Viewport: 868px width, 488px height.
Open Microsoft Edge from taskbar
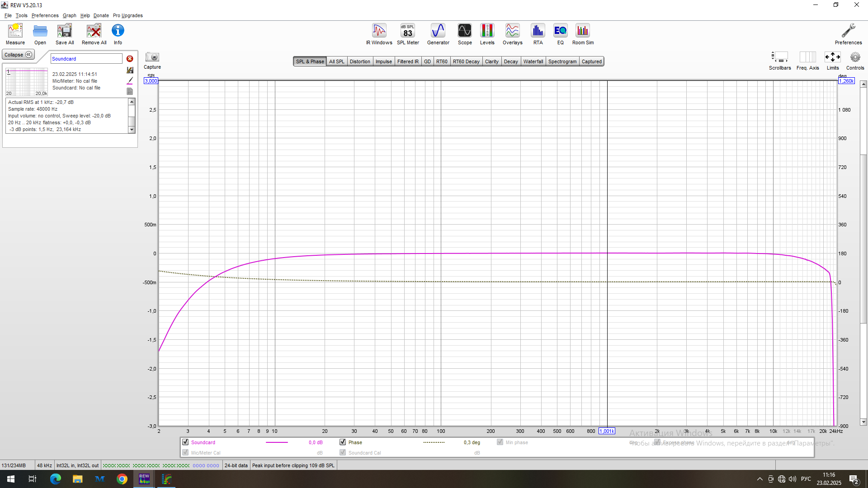click(x=55, y=479)
